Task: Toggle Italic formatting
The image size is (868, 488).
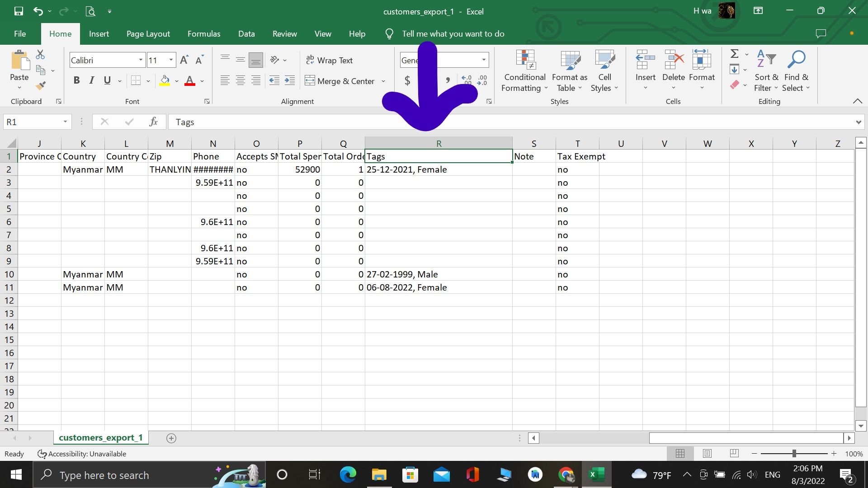Action: 92,80
